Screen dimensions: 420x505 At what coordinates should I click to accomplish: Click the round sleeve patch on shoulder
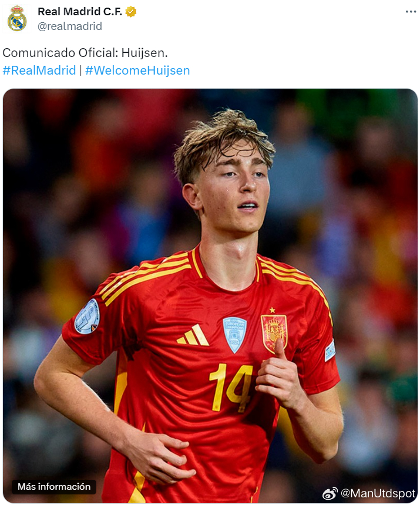[x=88, y=317]
